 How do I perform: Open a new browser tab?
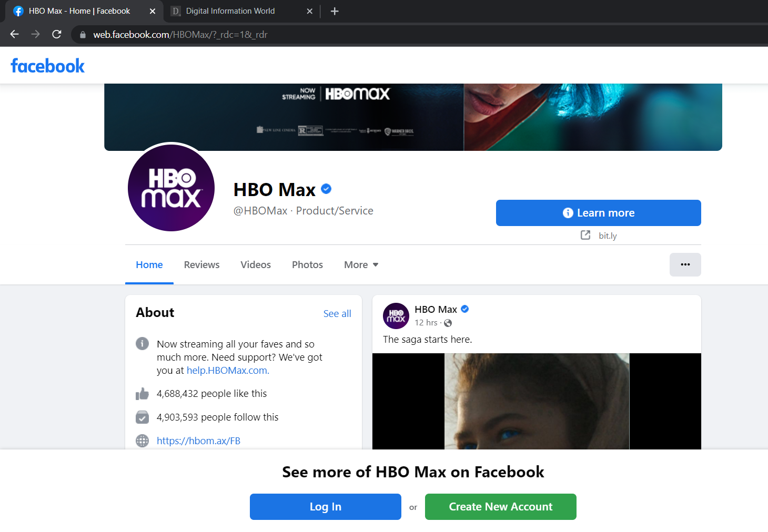click(x=335, y=11)
